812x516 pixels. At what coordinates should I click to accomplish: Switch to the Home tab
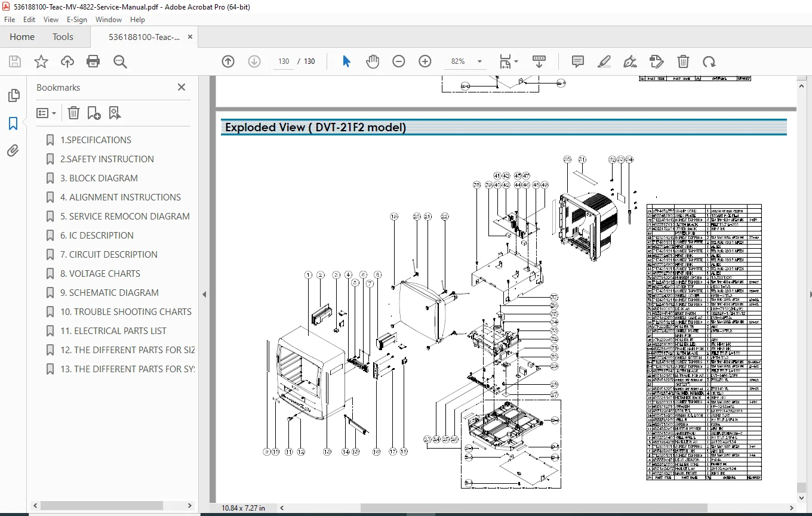coord(22,37)
